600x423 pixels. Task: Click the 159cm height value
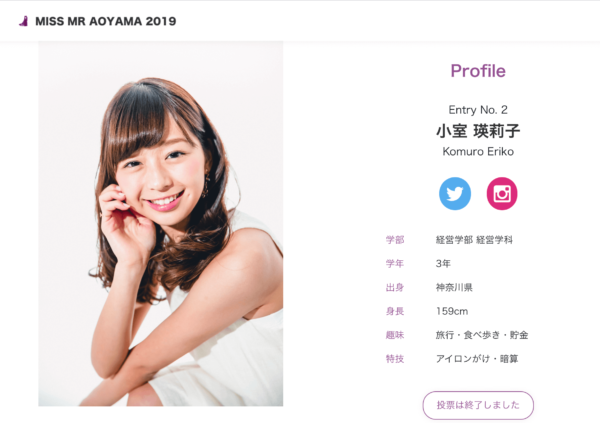click(452, 311)
